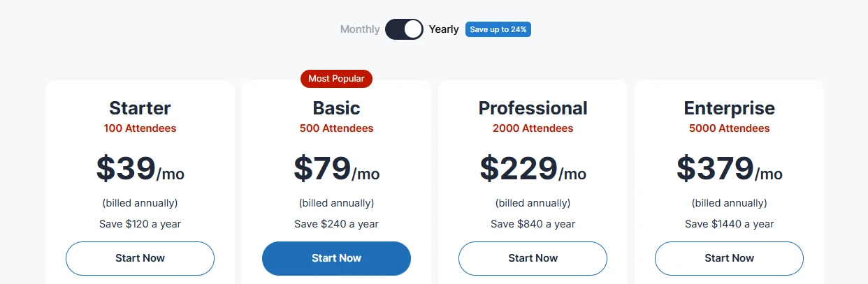Click the Enterprise plan heading
The image size is (868, 284).
(729, 108)
